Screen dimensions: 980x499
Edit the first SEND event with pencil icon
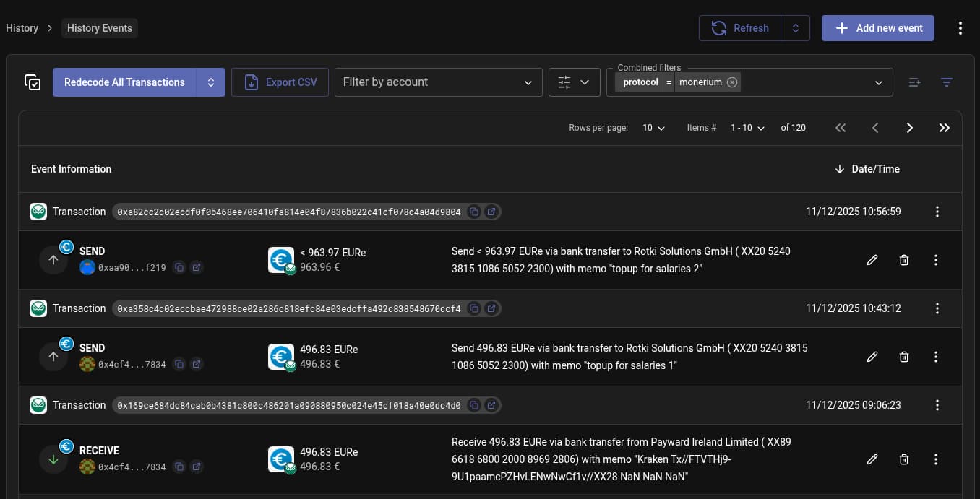(x=872, y=260)
